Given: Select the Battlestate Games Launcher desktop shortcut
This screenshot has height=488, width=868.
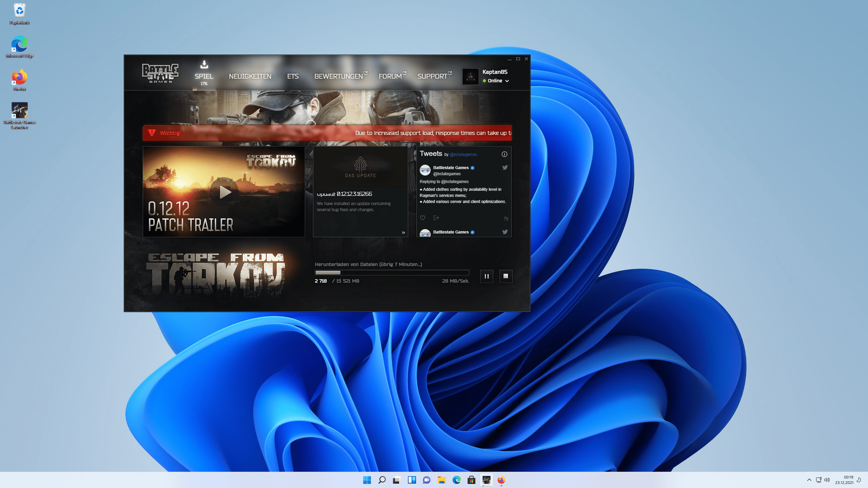Looking at the screenshot, I should 19,116.
